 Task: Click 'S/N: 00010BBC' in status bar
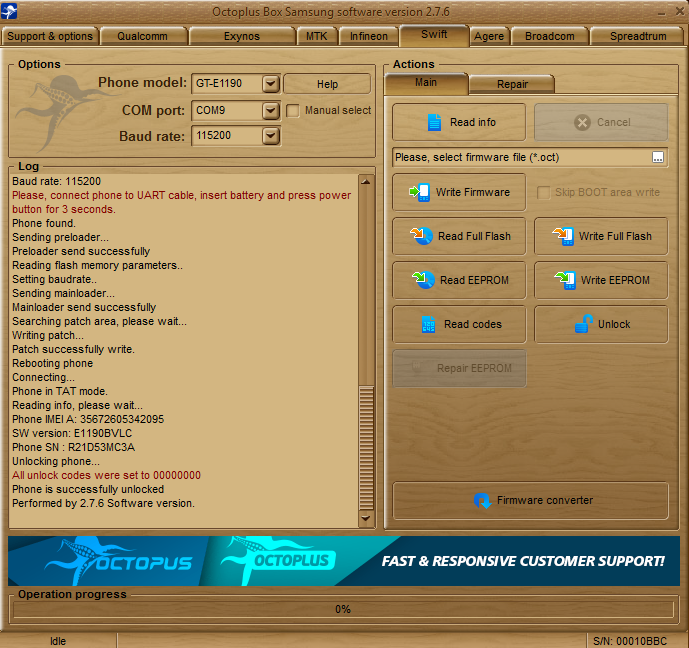coord(630,641)
